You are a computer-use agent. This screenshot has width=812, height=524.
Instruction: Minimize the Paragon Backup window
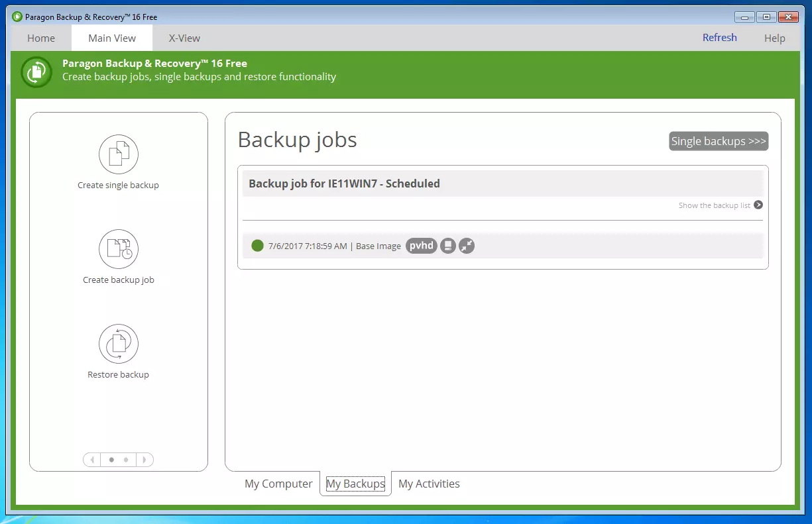tap(744, 17)
